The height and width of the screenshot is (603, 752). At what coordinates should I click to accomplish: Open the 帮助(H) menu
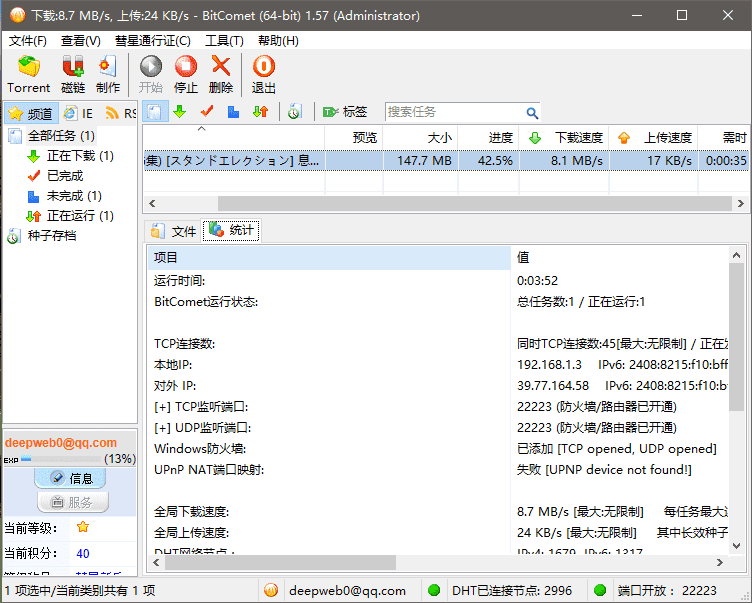(x=278, y=41)
